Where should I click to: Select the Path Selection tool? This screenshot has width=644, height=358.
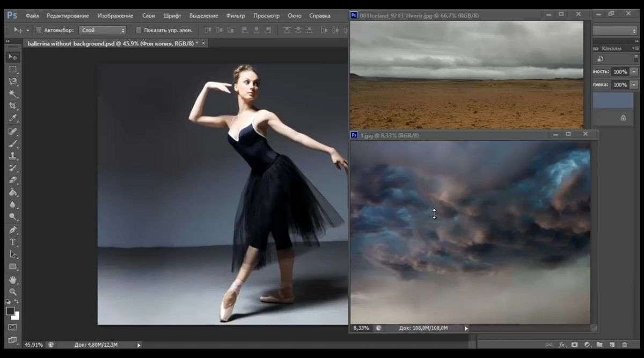point(13,254)
